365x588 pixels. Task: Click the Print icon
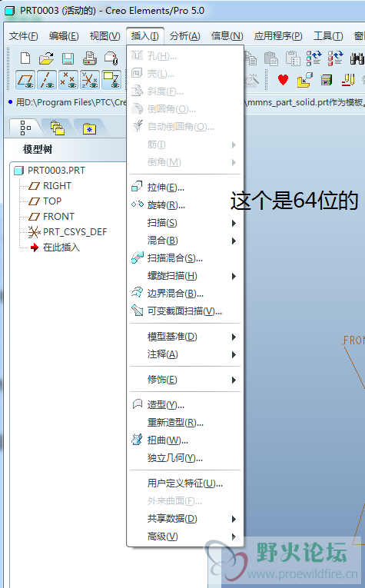point(90,58)
